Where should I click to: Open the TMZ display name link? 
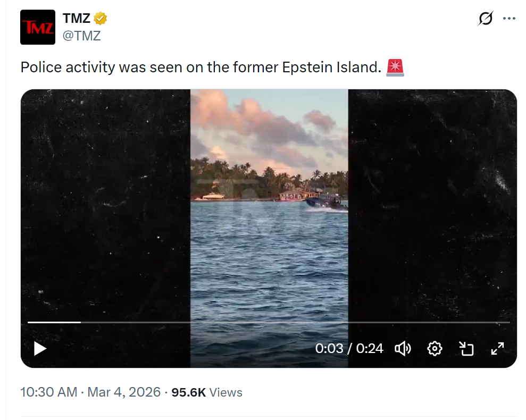[77, 19]
